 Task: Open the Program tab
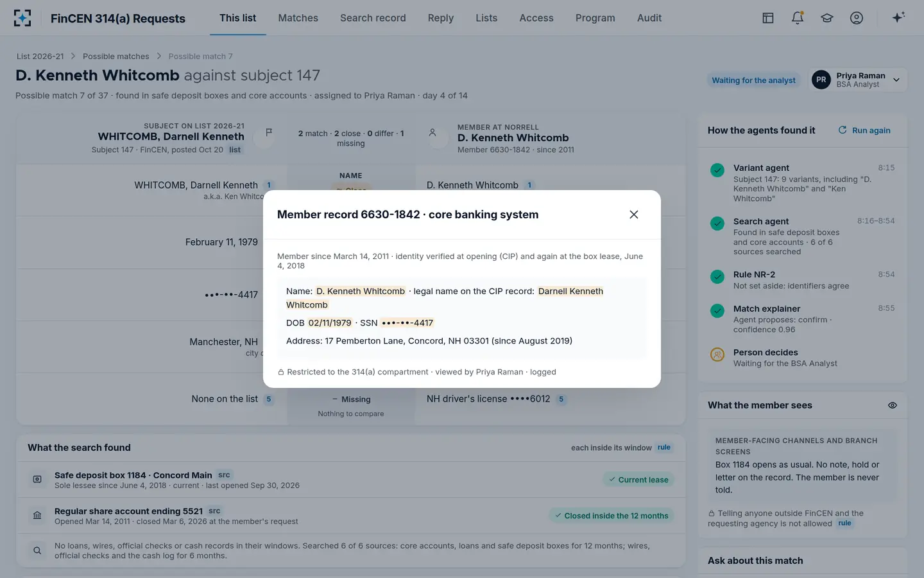pyautogui.click(x=595, y=18)
